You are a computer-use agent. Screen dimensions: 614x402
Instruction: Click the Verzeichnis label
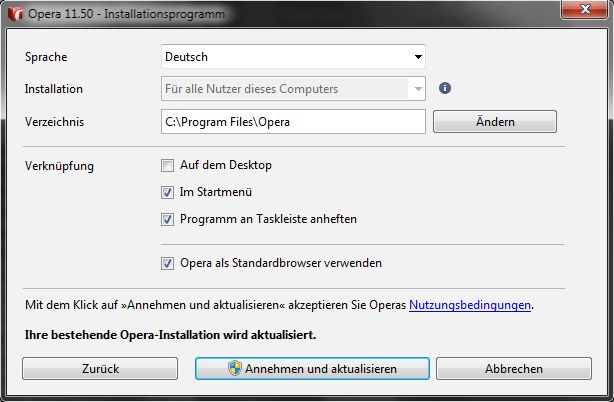click(x=54, y=122)
